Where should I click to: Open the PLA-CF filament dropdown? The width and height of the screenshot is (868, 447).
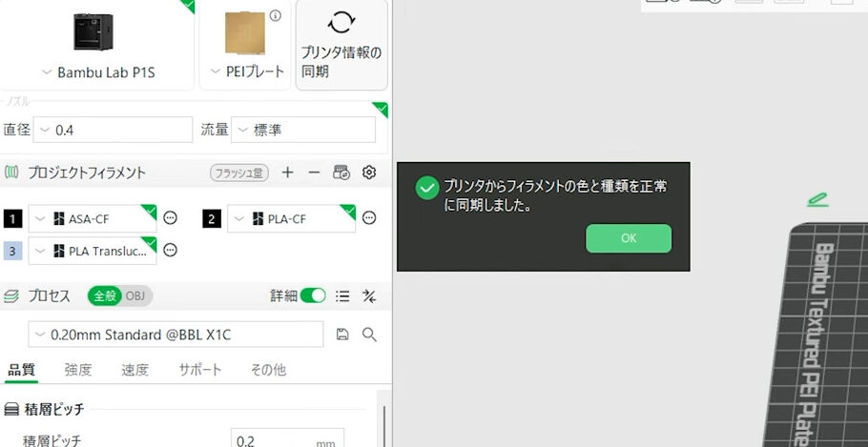[x=291, y=219]
